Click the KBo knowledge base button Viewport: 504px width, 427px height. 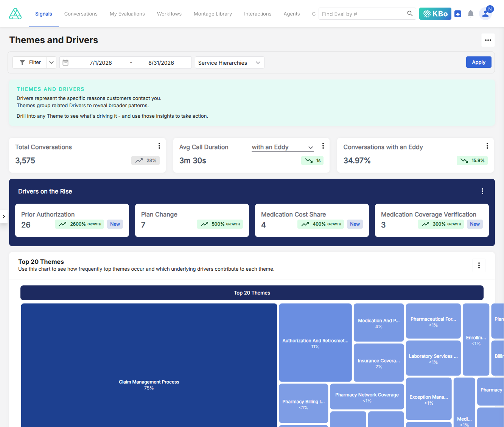[435, 14]
